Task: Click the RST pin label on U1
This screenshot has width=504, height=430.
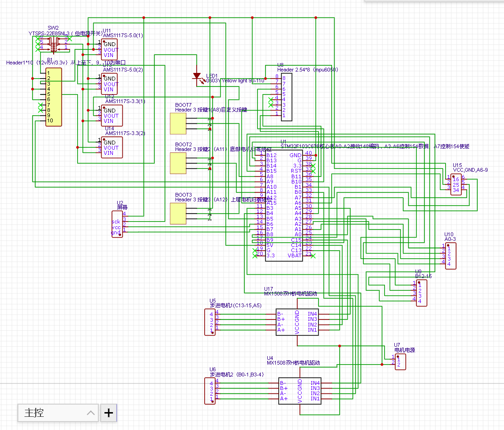Action: click(296, 171)
